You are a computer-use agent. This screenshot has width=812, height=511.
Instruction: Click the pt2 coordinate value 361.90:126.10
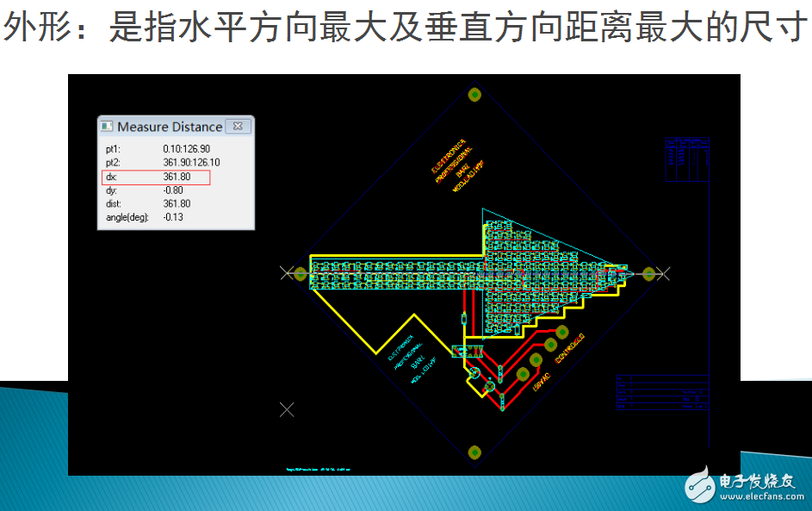[x=191, y=163]
